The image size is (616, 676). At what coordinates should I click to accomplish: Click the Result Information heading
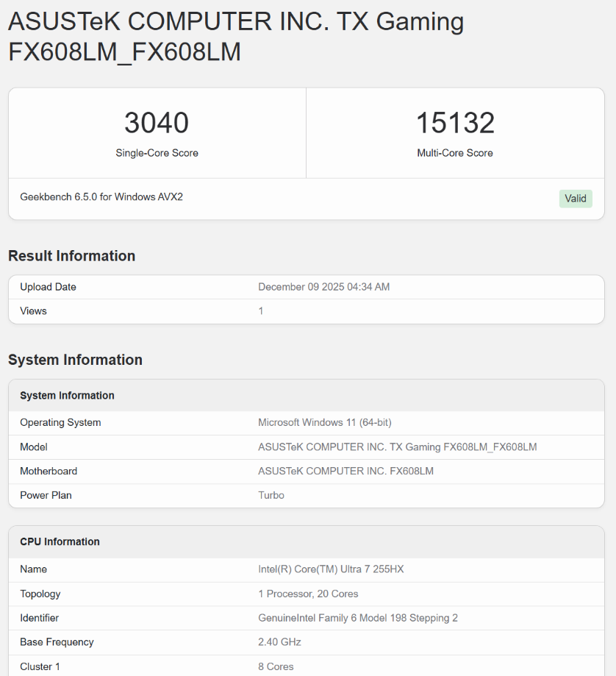[72, 256]
